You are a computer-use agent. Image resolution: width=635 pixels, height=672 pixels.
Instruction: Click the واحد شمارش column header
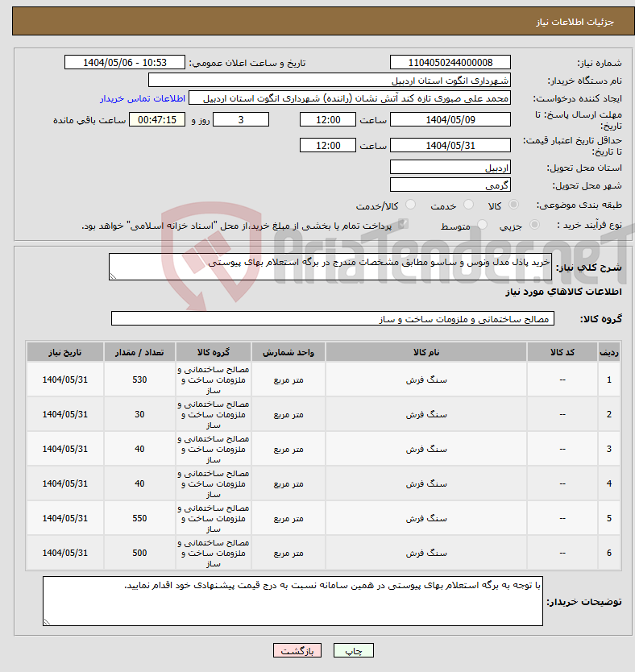pos(288,352)
